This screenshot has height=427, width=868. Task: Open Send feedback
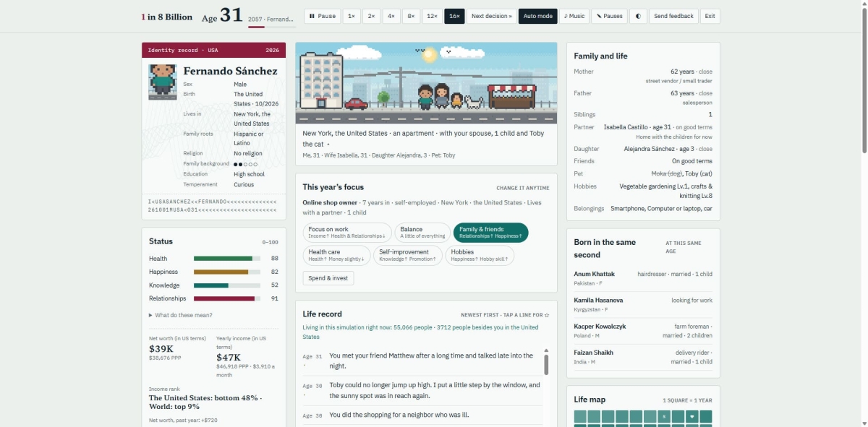673,16
